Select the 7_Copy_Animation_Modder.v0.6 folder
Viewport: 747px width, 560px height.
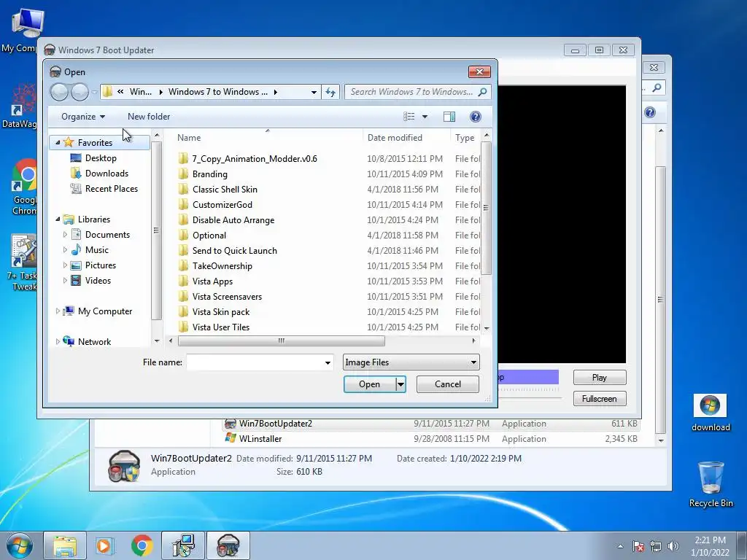(255, 158)
